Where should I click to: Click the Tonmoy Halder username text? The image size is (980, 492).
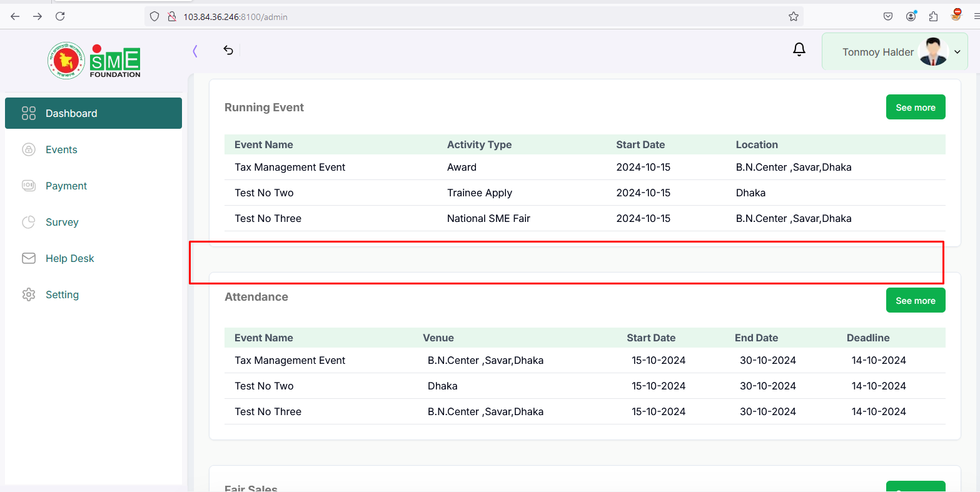pyautogui.click(x=878, y=53)
